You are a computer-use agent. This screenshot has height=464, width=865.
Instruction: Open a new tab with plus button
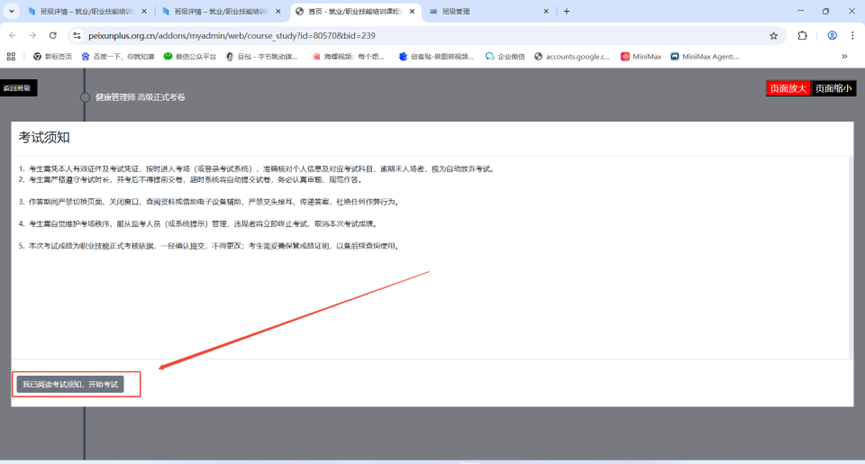[567, 11]
